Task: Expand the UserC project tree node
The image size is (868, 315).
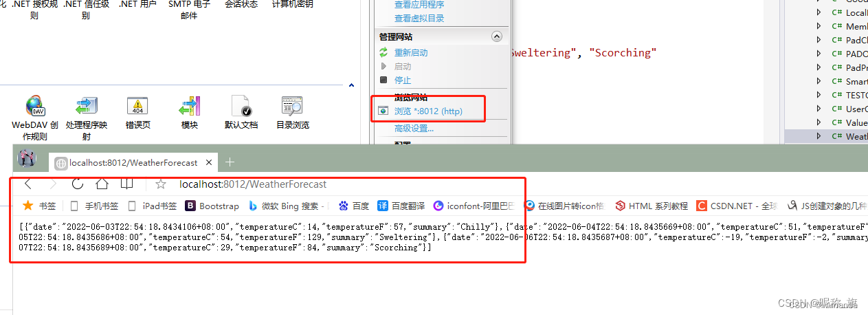Action: pos(819,109)
